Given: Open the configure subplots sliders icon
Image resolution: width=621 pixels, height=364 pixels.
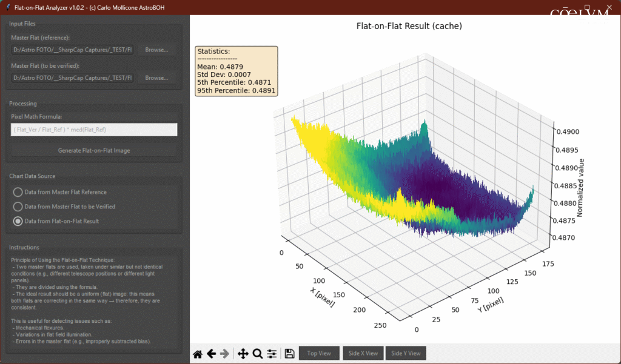Looking at the screenshot, I should 272,354.
